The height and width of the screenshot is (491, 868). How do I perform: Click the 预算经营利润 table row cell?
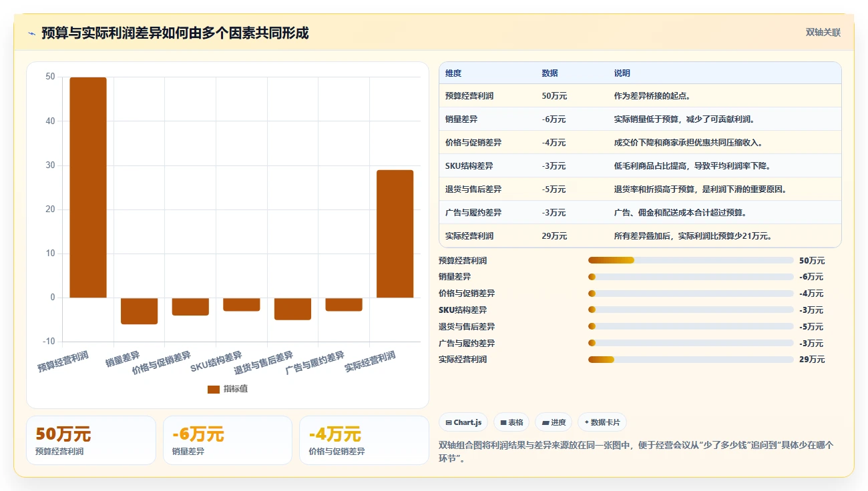tap(469, 96)
